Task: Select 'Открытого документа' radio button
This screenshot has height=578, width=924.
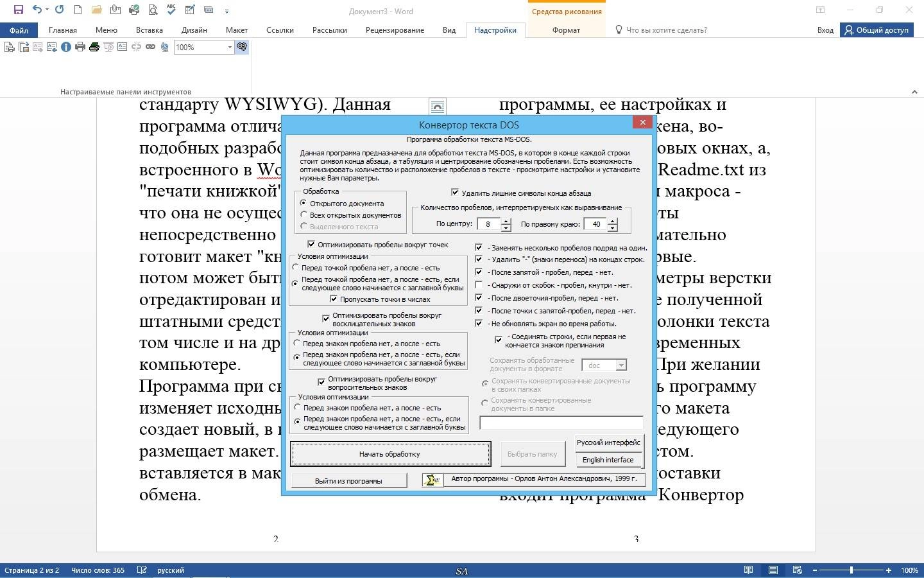Action: [304, 203]
